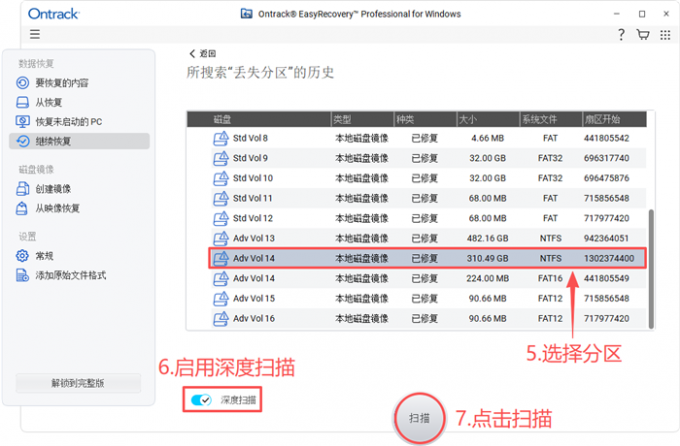680x446 pixels.
Task: Click the Adv Vol 16 disk icon
Action: (221, 318)
